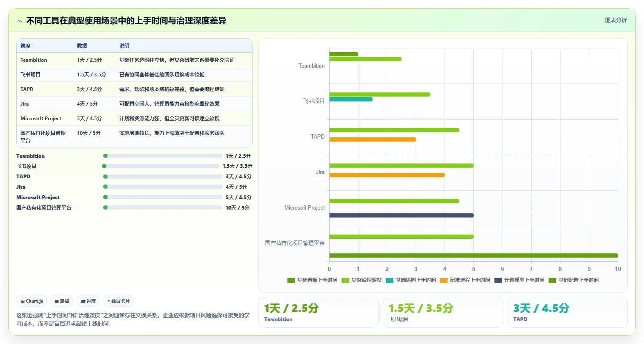Toggle the 计划模型上手时间 legend item
Screen dimensions: 644x344
pyautogui.click(x=519, y=280)
